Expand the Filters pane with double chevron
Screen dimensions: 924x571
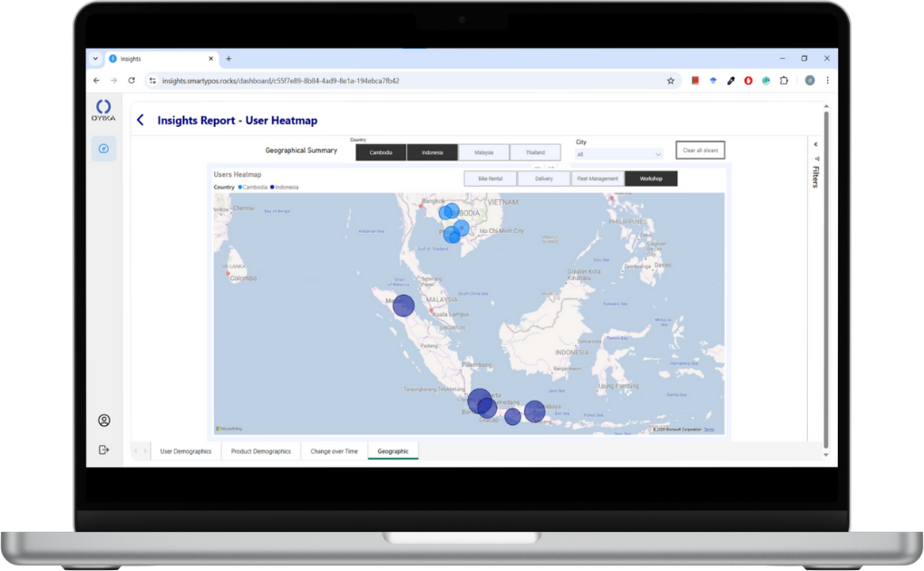(815, 144)
